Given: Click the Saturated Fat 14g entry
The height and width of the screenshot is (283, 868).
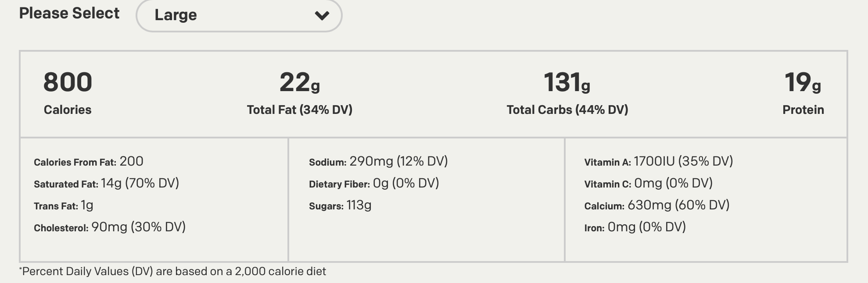Looking at the screenshot, I should pyautogui.click(x=106, y=184).
